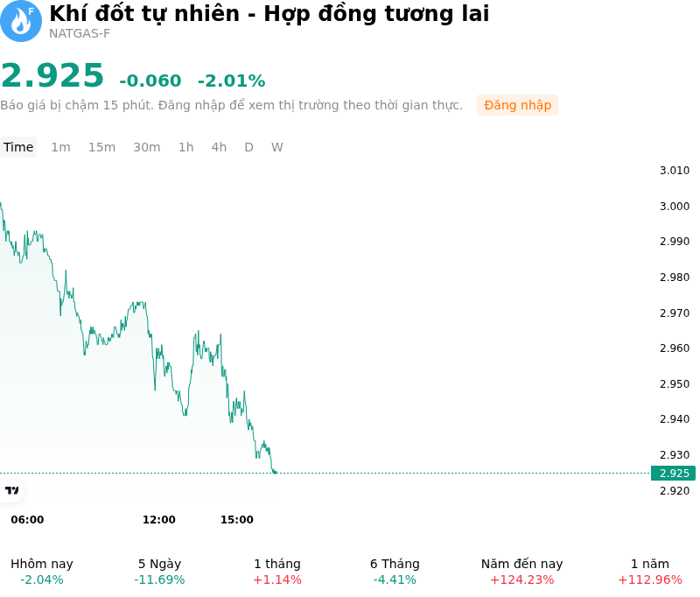Choose the 30m interval tab
Screen dimensions: 700x597
[x=147, y=147]
